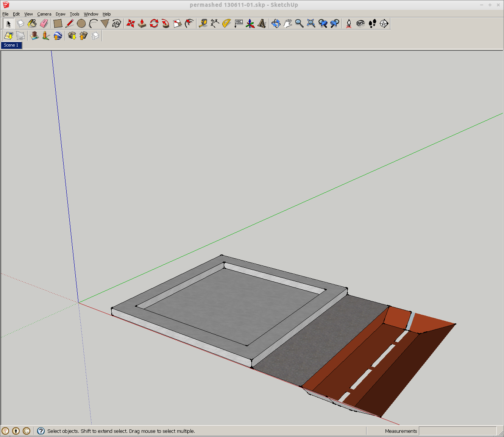Expand the Draw menu
The image size is (504, 437).
coord(60,14)
